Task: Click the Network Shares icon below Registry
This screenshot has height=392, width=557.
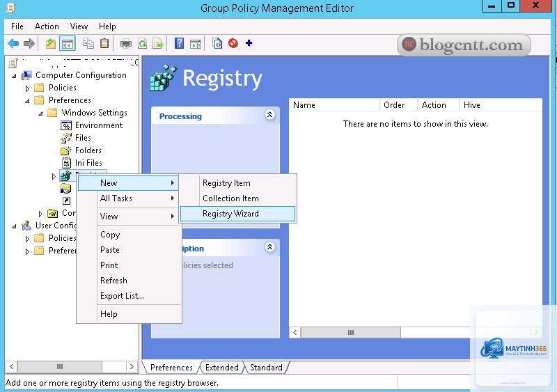Action: pyautogui.click(x=65, y=188)
